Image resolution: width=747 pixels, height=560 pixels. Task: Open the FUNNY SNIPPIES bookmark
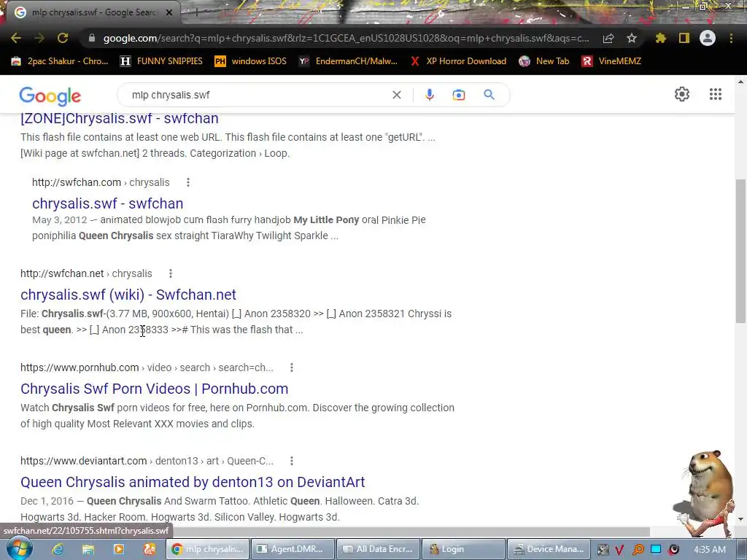(x=161, y=61)
